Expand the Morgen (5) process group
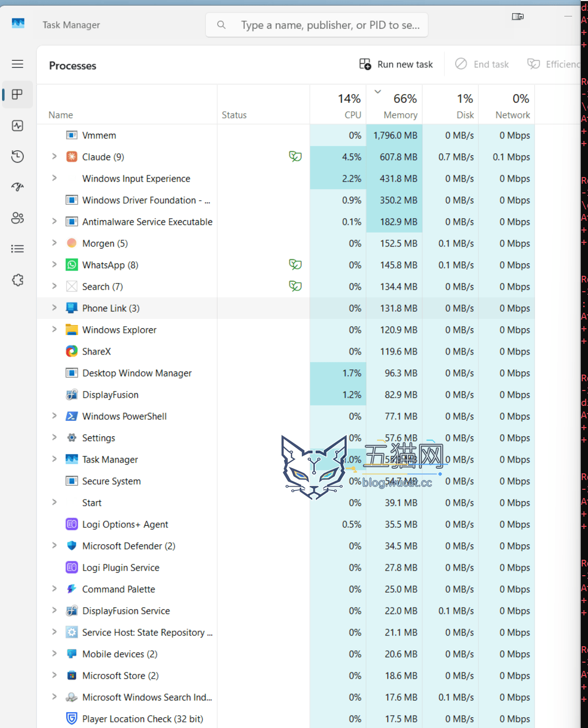This screenshot has height=728, width=588. tap(54, 243)
